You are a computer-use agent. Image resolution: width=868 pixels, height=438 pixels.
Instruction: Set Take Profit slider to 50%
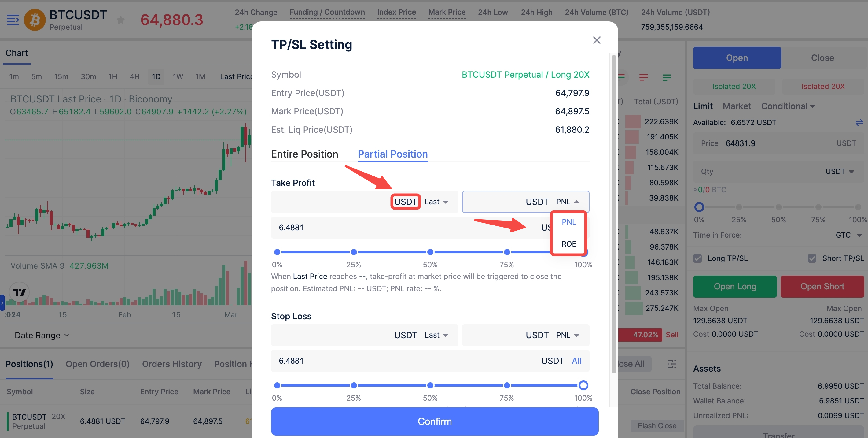(430, 252)
